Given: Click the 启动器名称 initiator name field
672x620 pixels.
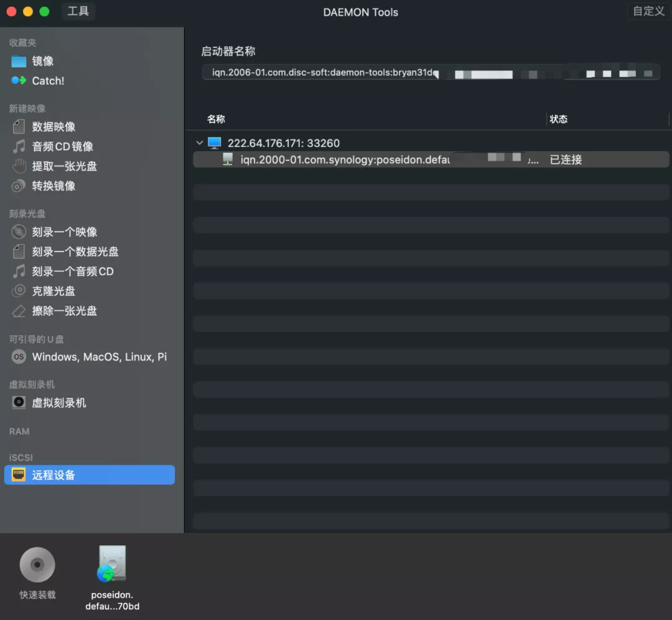Looking at the screenshot, I should click(x=431, y=72).
